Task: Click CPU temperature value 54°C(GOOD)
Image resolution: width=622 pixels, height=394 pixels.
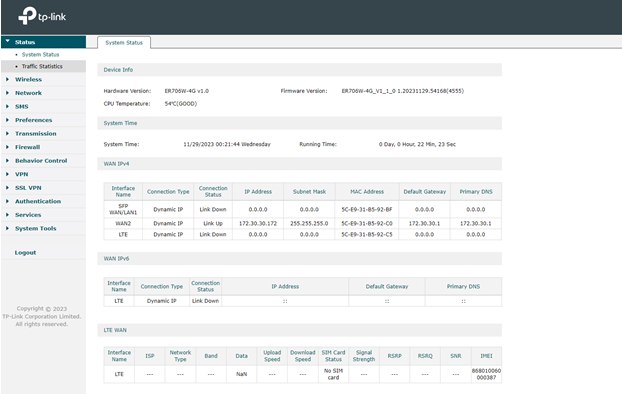Action: point(180,104)
